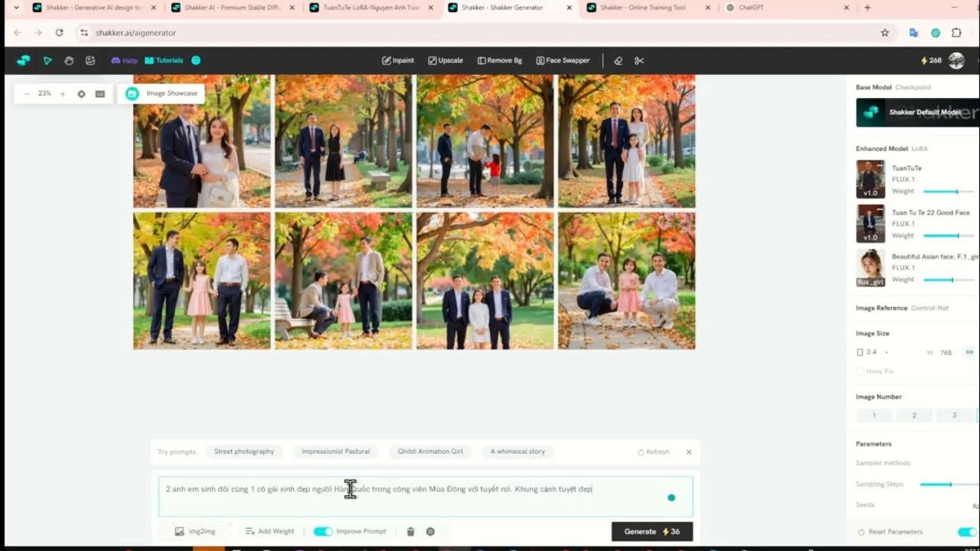
Task: Adjust the TuanTuTe weight slider
Action: (949, 191)
